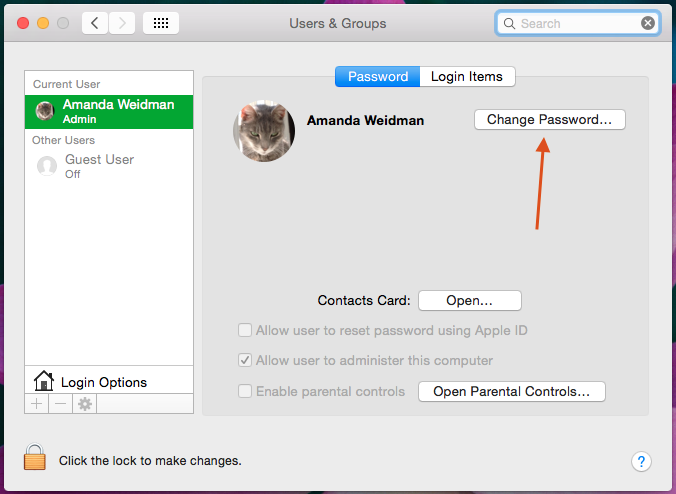Toggle Allow user to administer this computer
Screen dimensions: 676x494
tap(245, 360)
